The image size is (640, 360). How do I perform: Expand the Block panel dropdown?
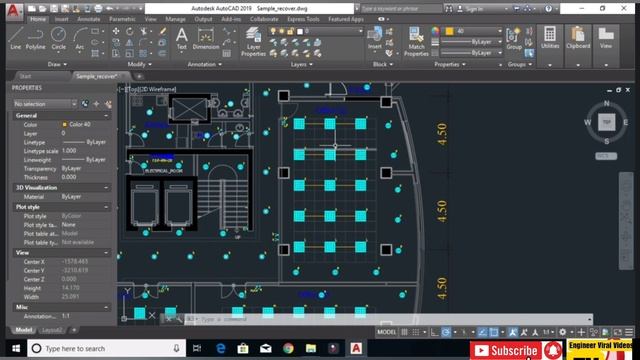point(383,64)
